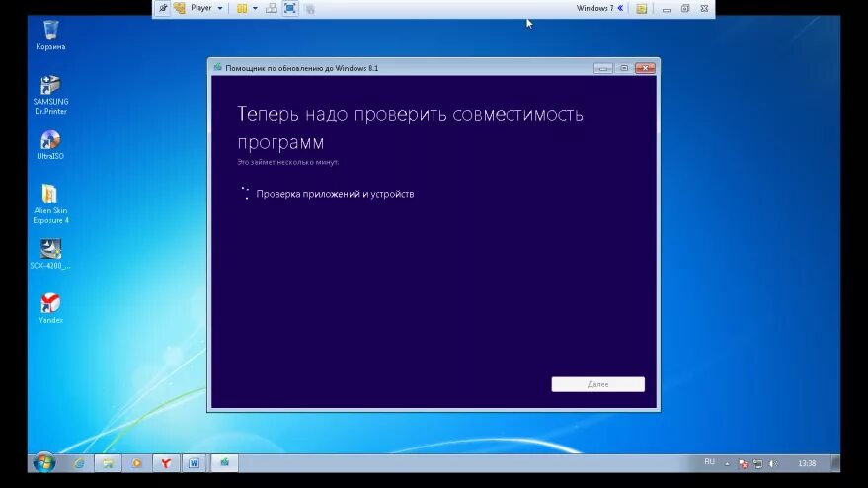
Task: Click the 'Это займет несколько минут' text
Action: point(288,162)
